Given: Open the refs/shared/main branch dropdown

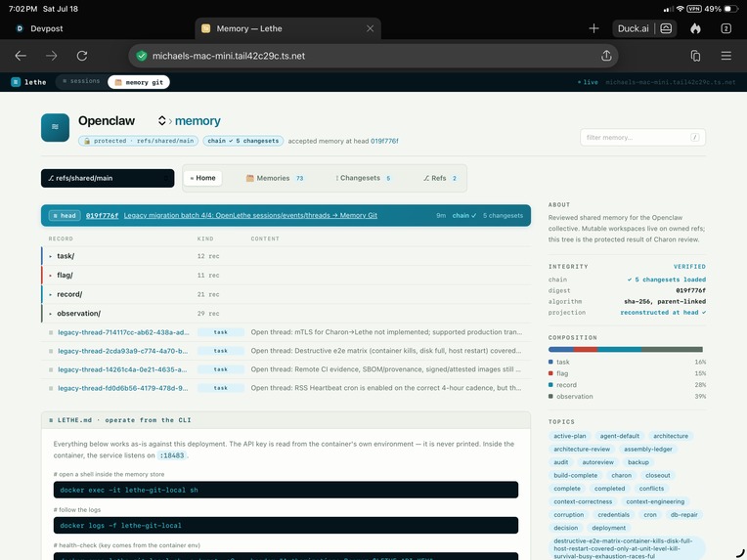Looking at the screenshot, I should (108, 178).
